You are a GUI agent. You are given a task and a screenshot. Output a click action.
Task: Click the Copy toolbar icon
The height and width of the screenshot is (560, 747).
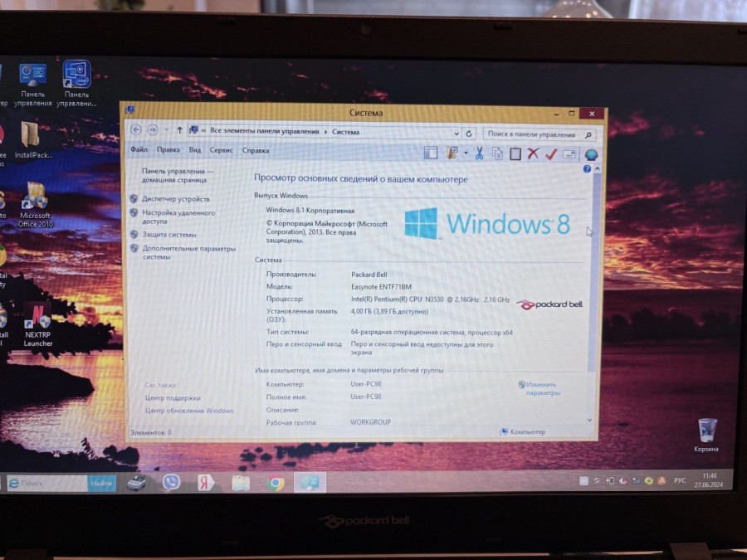coord(497,153)
